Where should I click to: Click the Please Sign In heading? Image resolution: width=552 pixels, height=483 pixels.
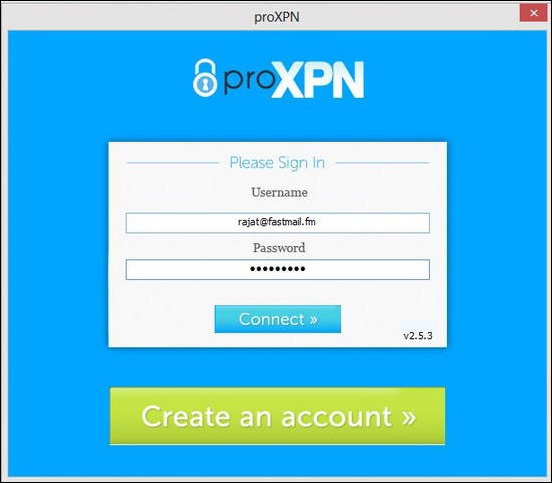277,163
